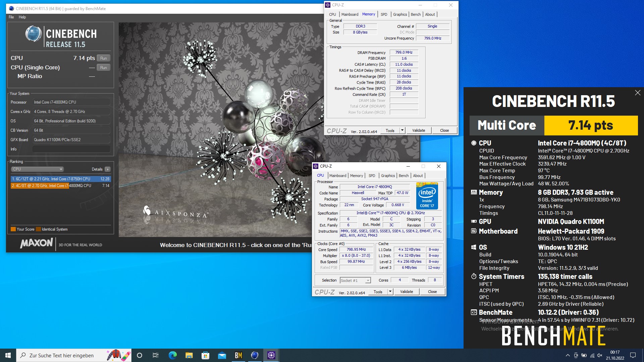Open Graphics tab in upper CPU-Z window
The height and width of the screenshot is (362, 644).
[400, 14]
